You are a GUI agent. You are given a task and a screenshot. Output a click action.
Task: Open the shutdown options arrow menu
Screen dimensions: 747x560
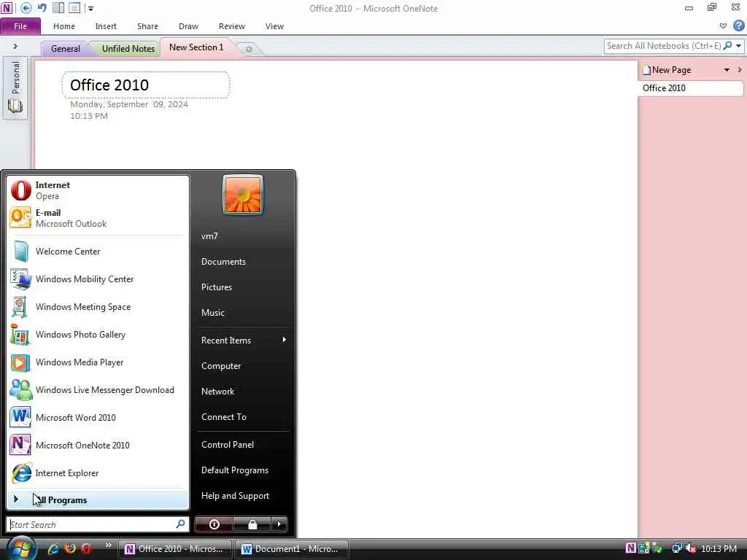279,524
